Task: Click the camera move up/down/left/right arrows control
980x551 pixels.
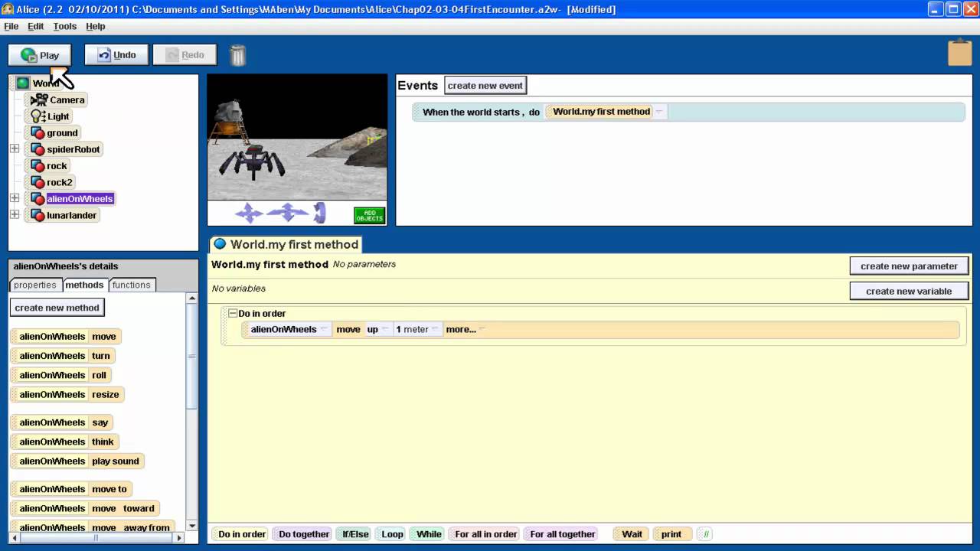Action: 249,213
